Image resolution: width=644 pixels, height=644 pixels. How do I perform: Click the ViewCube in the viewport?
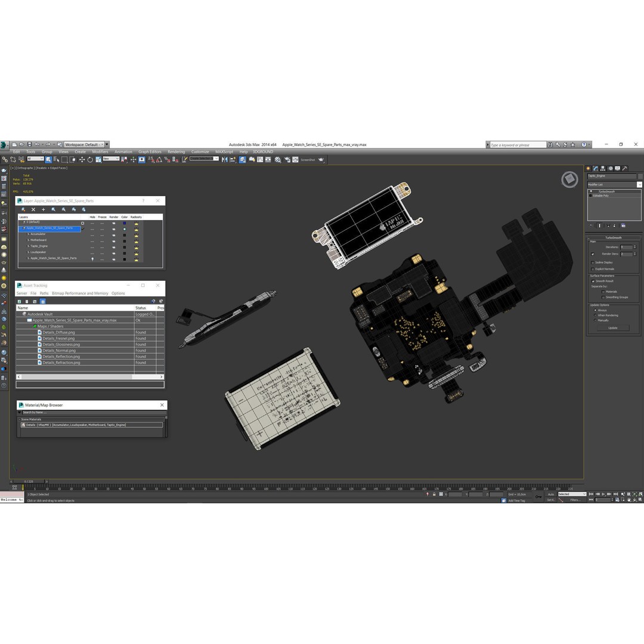tap(569, 179)
